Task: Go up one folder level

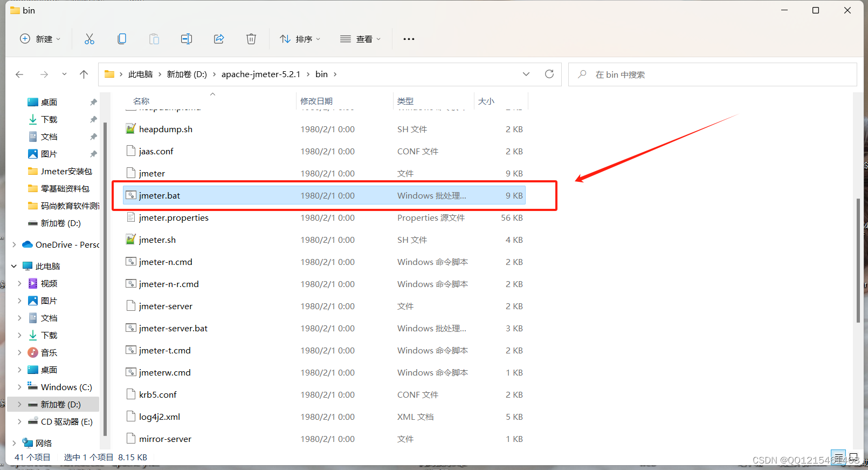Action: 84,74
